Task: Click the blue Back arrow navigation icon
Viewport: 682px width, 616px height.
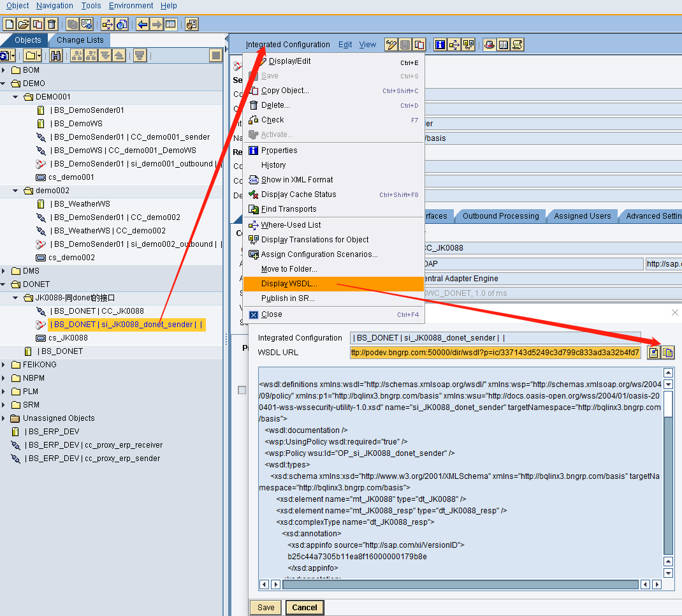Action: (x=141, y=24)
